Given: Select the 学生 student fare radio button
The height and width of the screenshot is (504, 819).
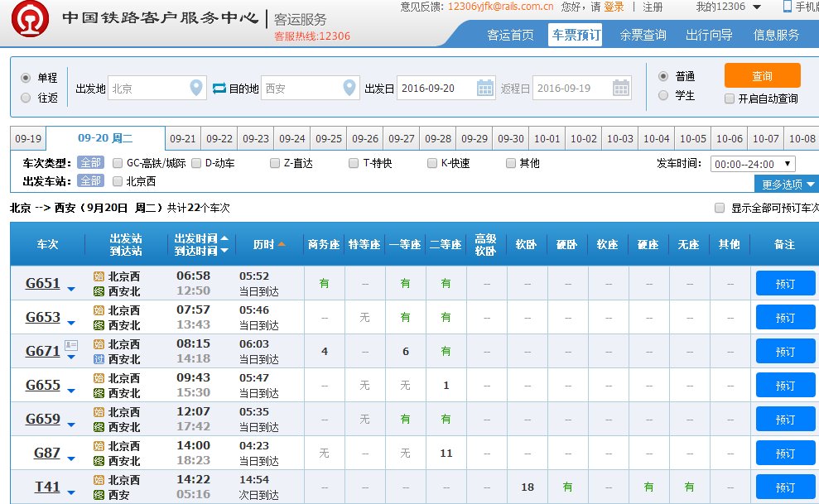Looking at the screenshot, I should tap(662, 95).
